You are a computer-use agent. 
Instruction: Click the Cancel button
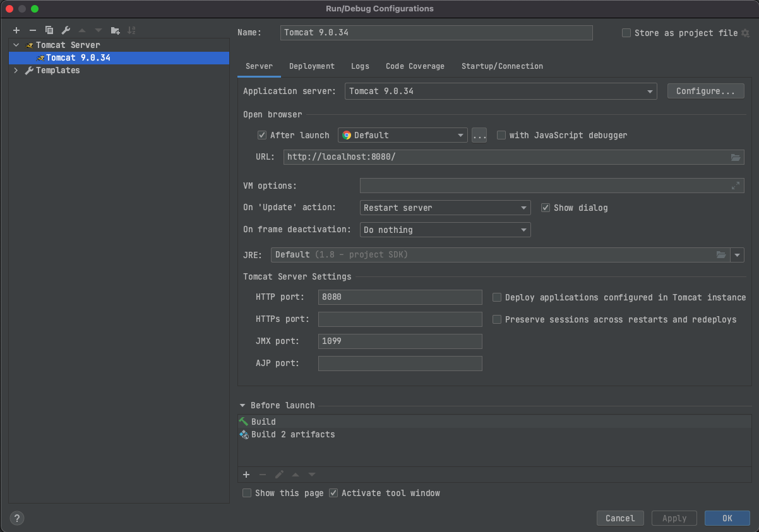(x=620, y=518)
